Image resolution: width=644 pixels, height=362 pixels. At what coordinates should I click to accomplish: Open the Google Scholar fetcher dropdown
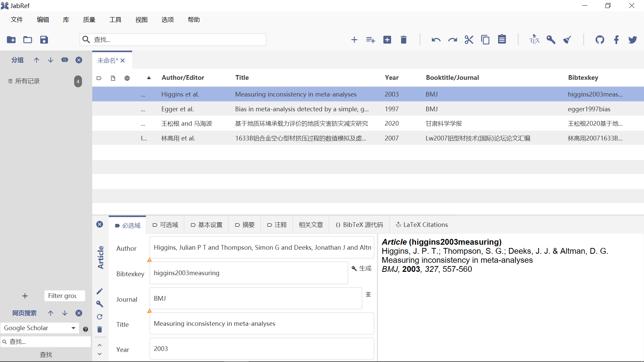click(73, 328)
